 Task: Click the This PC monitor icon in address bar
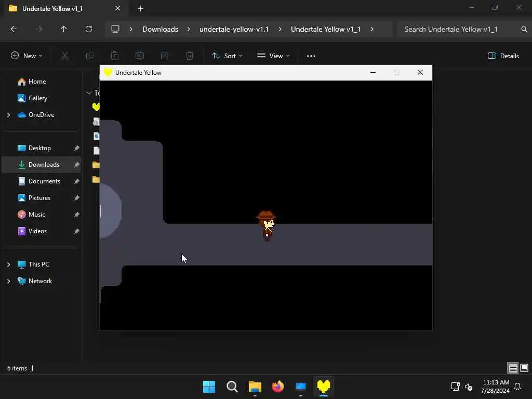[x=115, y=29]
